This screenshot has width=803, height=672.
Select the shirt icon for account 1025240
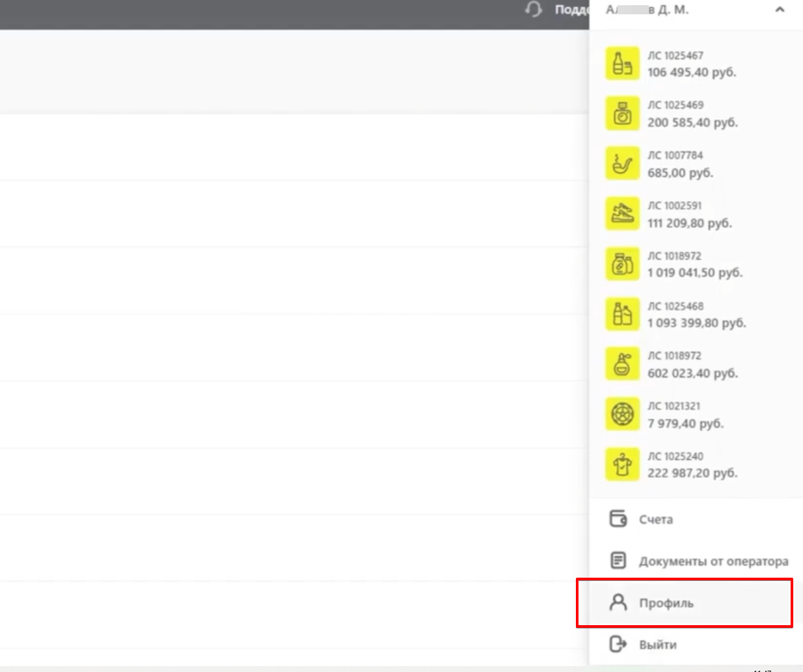(623, 464)
